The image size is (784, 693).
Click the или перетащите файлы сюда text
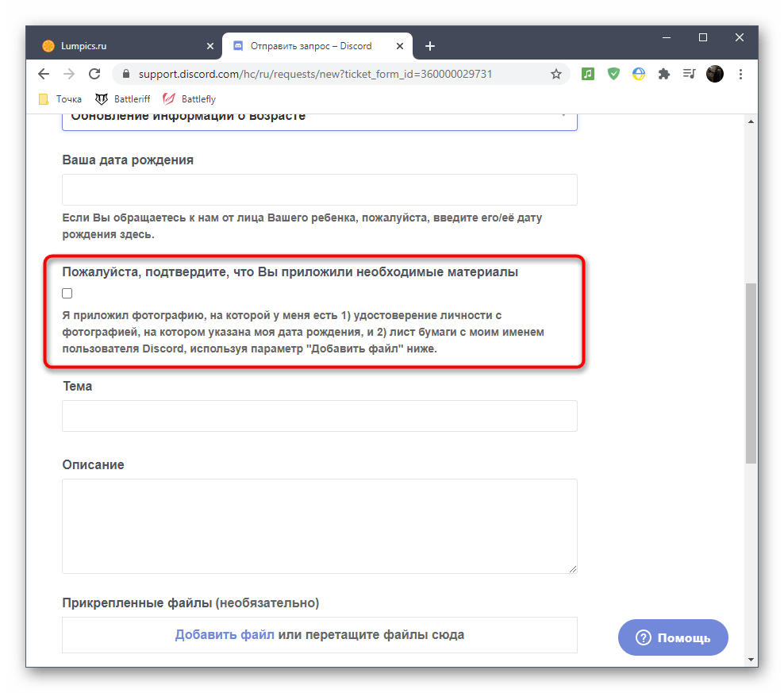click(x=371, y=634)
